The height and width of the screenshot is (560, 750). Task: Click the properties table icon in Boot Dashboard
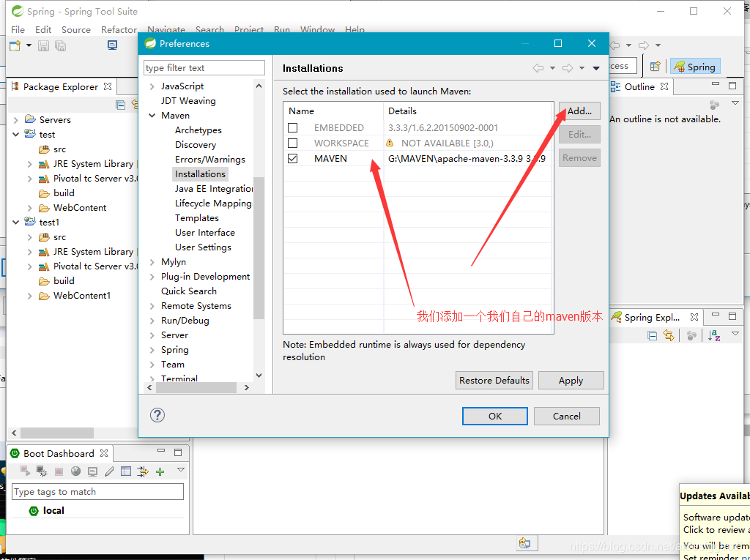[126, 471]
